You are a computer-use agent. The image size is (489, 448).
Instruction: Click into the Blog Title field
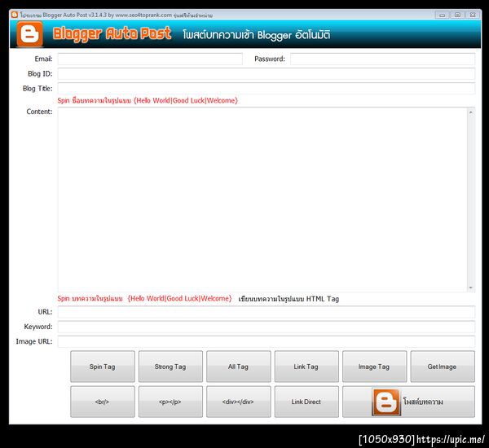[x=266, y=89]
